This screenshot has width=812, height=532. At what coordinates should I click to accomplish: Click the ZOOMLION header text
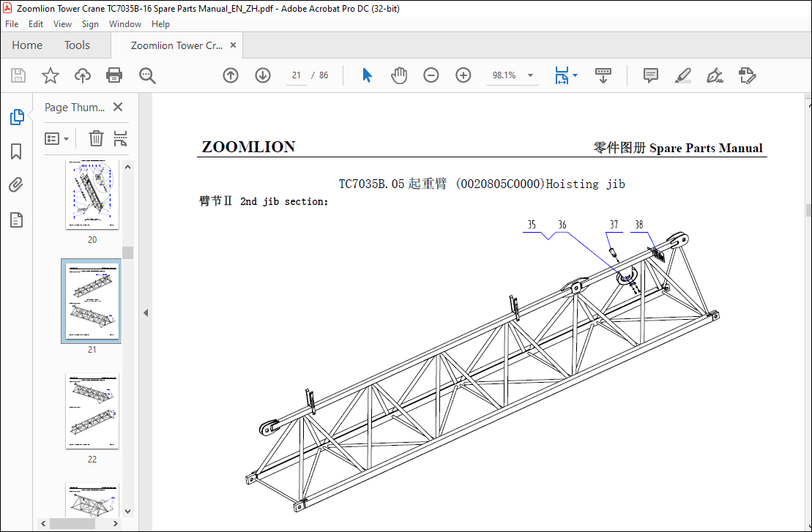click(x=248, y=147)
